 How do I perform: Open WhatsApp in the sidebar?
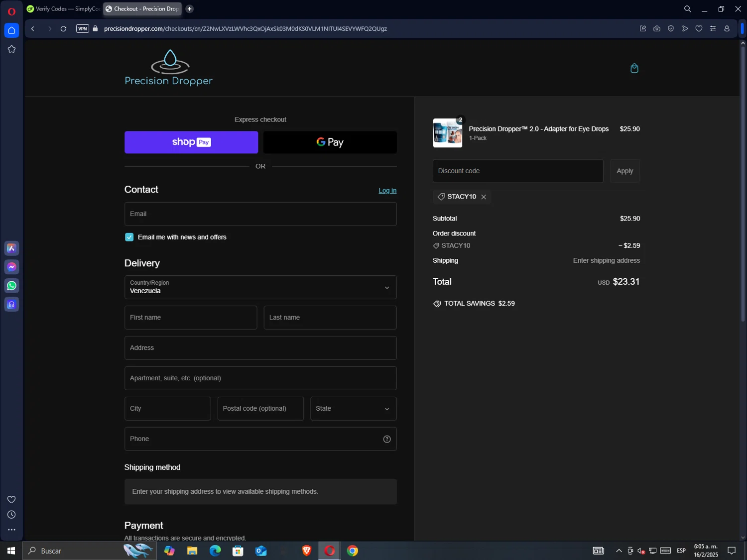tap(11, 286)
